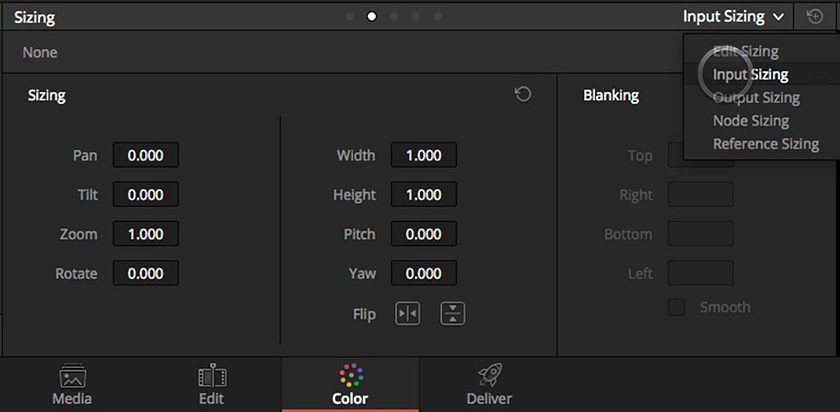Select the active second palette page dot
The width and height of the screenshot is (840, 412).
click(x=371, y=17)
